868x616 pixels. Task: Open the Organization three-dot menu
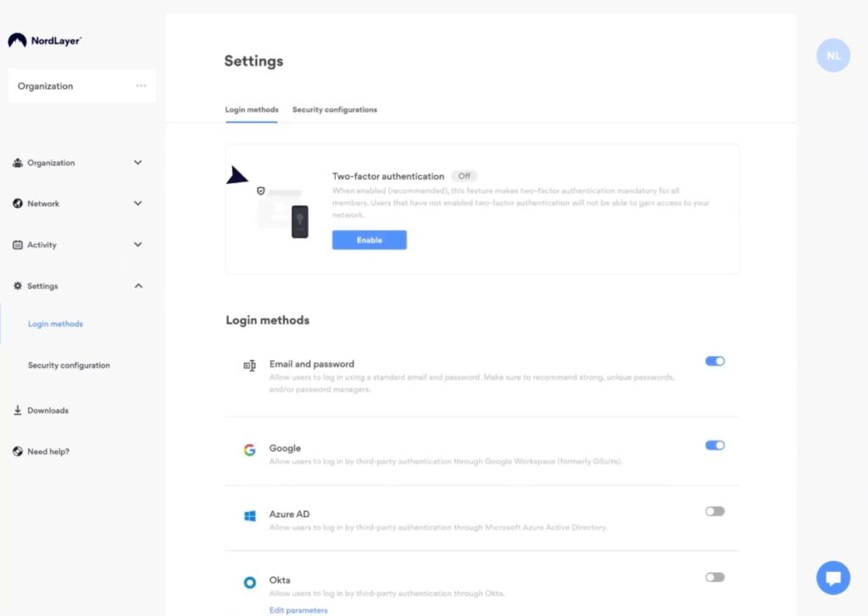coord(142,86)
